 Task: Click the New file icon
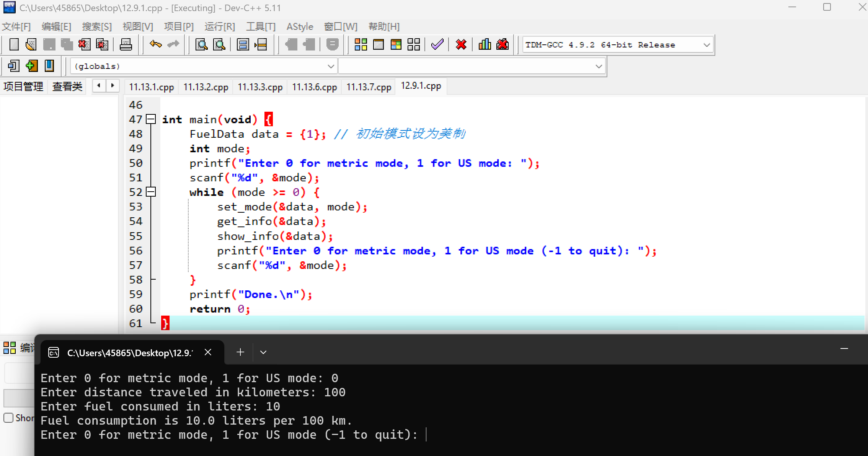click(14, 45)
